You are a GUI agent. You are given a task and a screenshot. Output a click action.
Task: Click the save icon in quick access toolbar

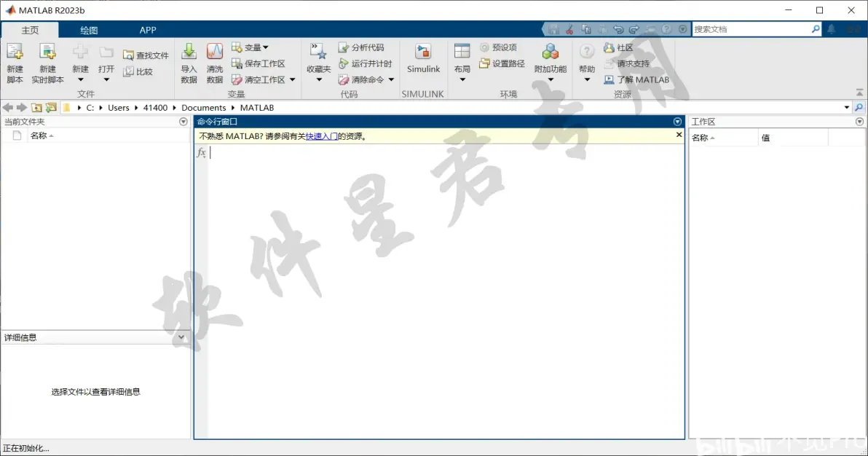(553, 29)
